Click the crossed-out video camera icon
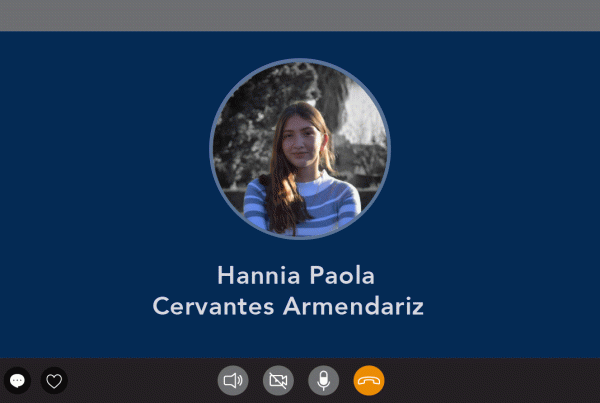Screen dimensions: 600x403 coord(278,380)
